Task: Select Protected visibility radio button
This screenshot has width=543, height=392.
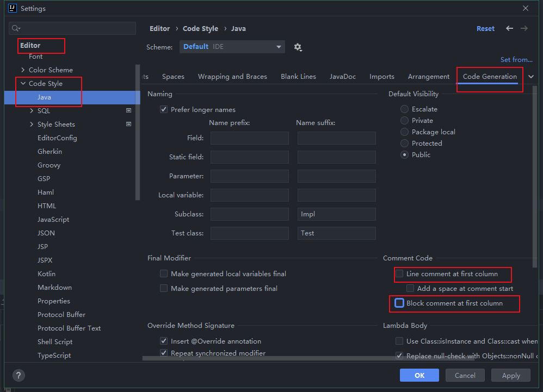Action: (x=404, y=143)
